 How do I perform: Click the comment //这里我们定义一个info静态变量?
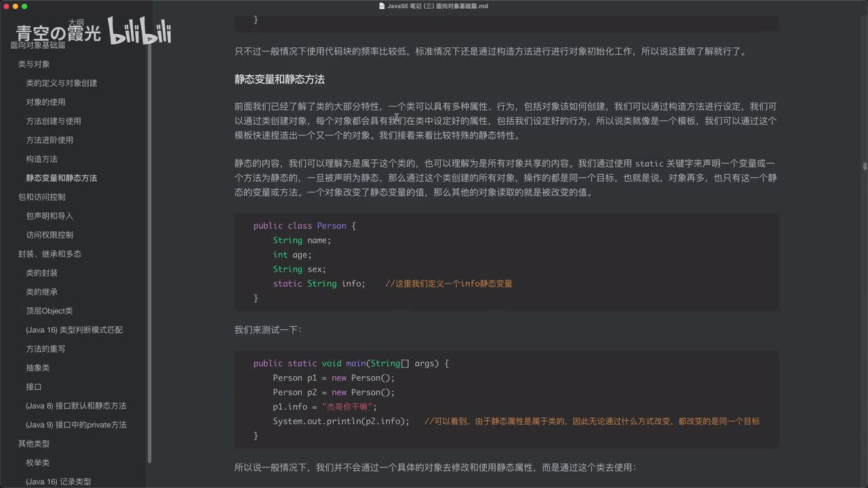449,283
